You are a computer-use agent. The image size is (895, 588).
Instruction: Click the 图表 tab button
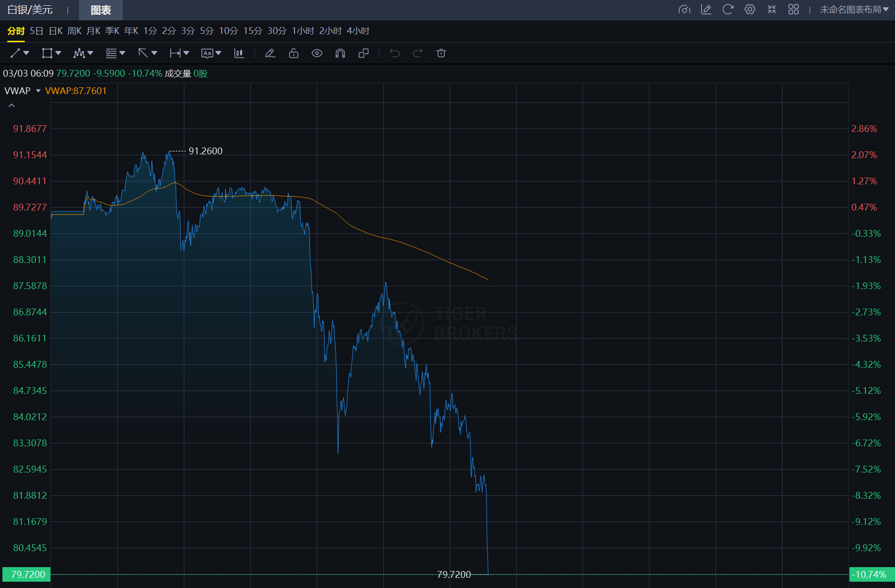(x=101, y=10)
